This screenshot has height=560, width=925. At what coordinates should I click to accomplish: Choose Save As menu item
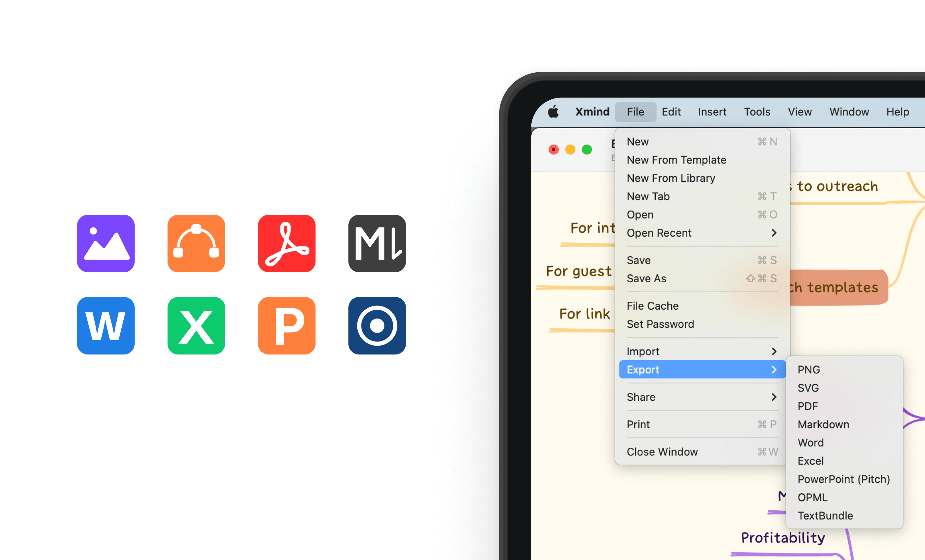[702, 278]
